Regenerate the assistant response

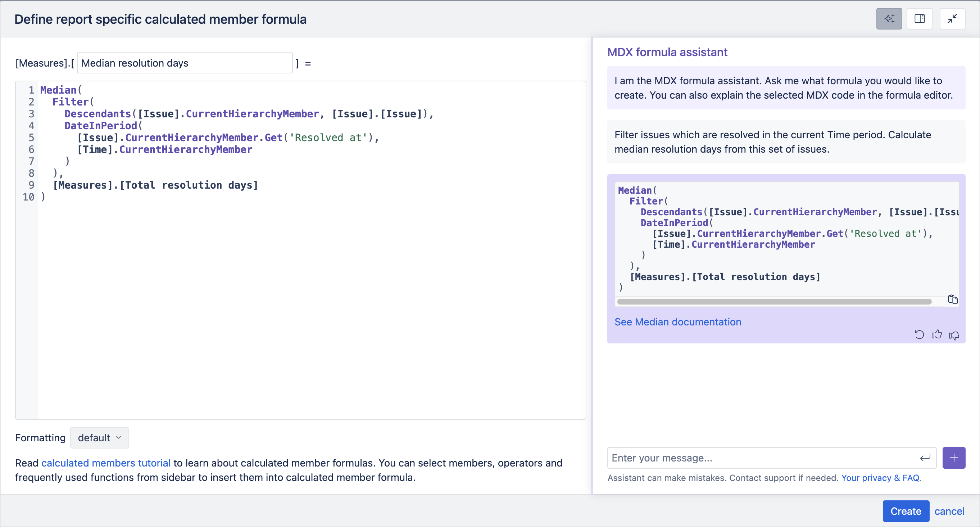pos(919,335)
